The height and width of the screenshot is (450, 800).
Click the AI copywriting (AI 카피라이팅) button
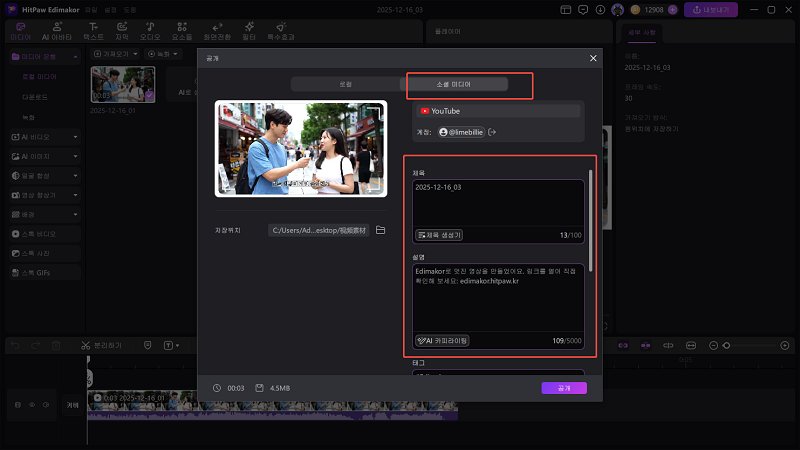[442, 340]
